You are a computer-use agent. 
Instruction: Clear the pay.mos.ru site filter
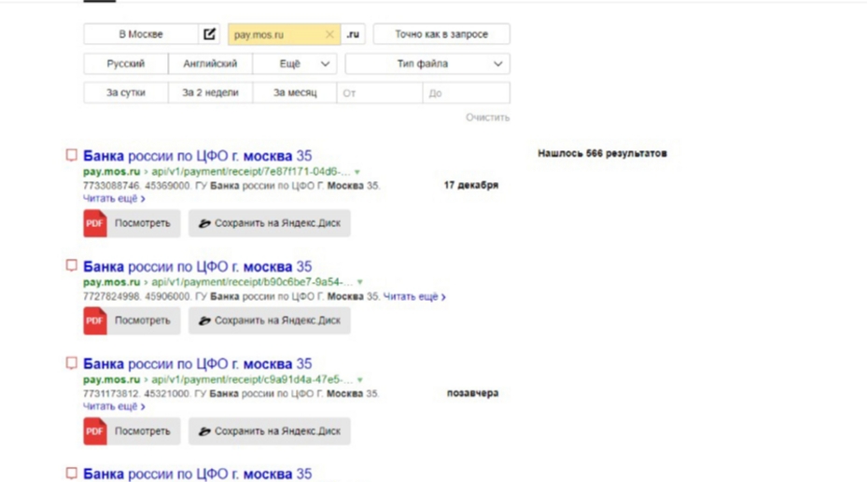click(329, 35)
